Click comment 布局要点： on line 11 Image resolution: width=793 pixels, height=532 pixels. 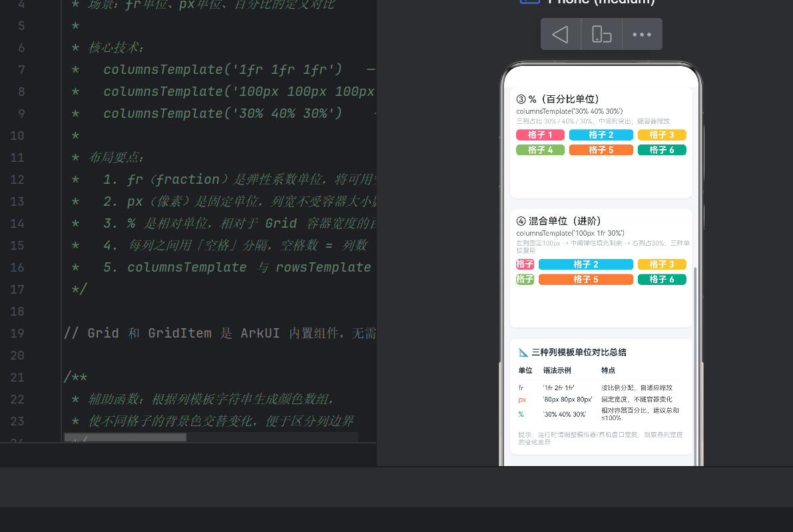tap(117, 157)
